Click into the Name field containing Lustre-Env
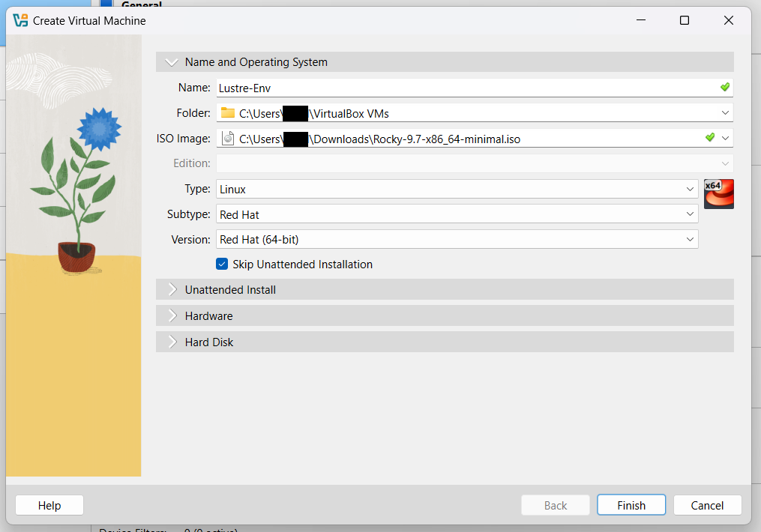 pyautogui.click(x=465, y=88)
